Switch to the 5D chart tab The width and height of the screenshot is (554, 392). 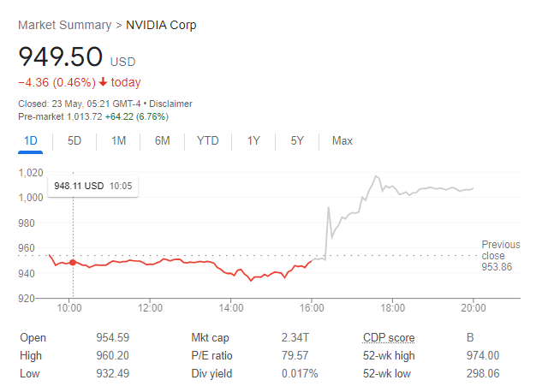[74, 141]
